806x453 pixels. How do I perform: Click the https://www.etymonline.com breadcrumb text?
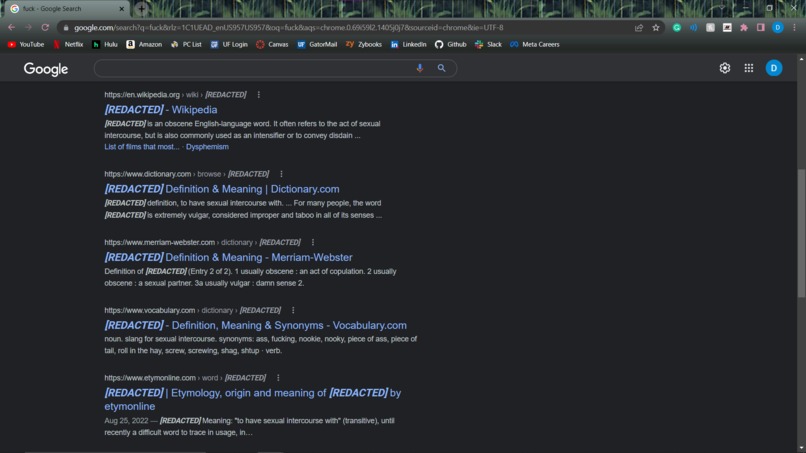tap(150, 378)
